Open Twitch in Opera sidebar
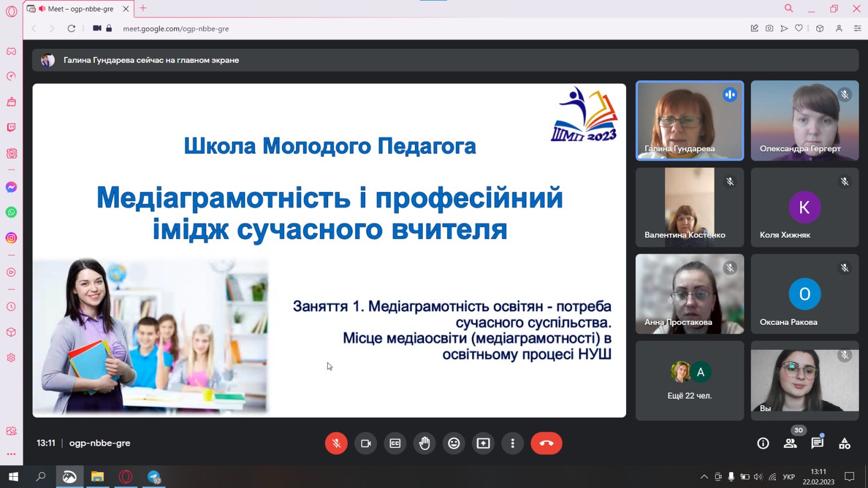868x488 pixels. coord(11,127)
